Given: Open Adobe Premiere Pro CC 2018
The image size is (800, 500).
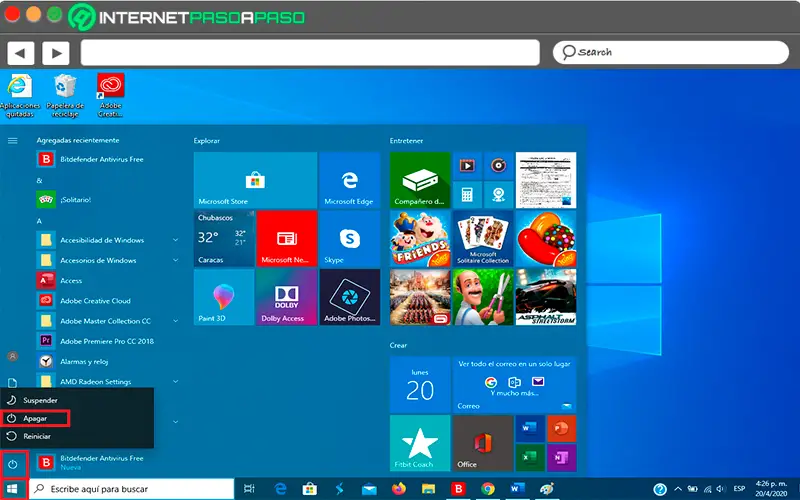Looking at the screenshot, I should [x=109, y=341].
